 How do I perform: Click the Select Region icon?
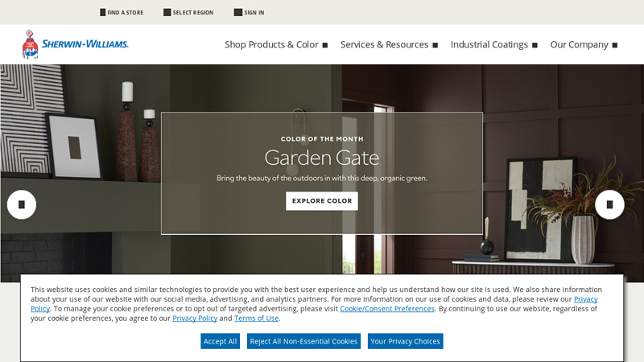point(167,13)
